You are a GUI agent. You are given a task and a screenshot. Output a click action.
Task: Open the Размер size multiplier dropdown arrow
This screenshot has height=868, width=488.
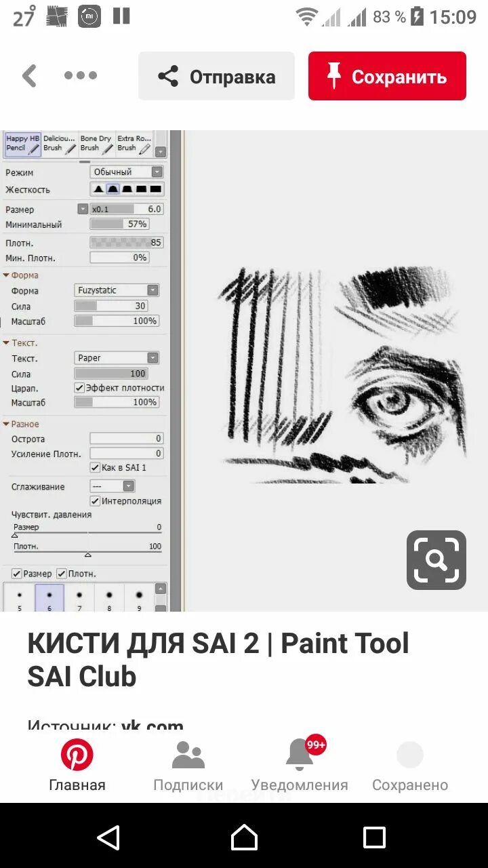[83, 210]
